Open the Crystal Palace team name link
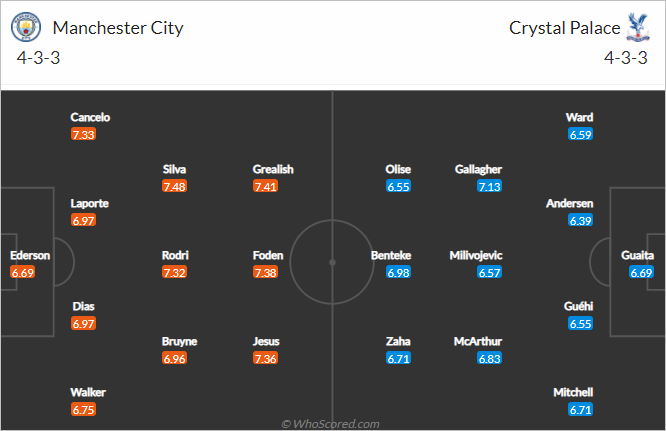Screen dimensions: 666x431 point(564,28)
